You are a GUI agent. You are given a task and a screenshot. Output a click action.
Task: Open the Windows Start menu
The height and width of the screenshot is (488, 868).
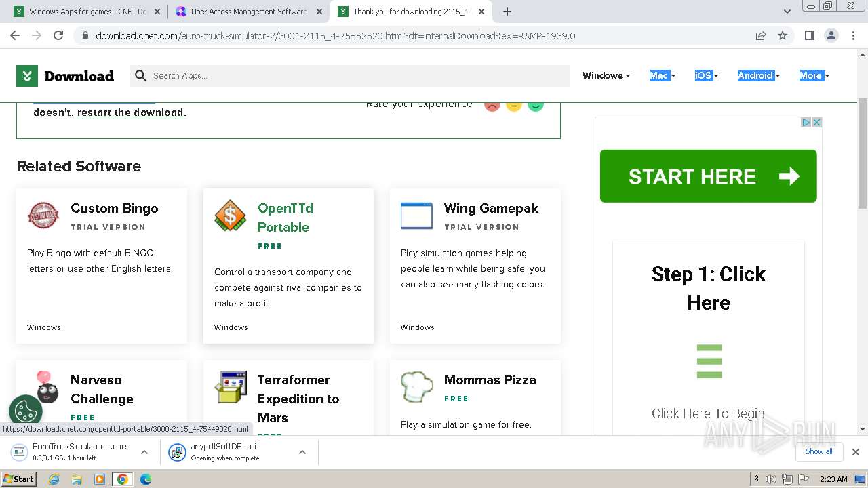point(18,479)
